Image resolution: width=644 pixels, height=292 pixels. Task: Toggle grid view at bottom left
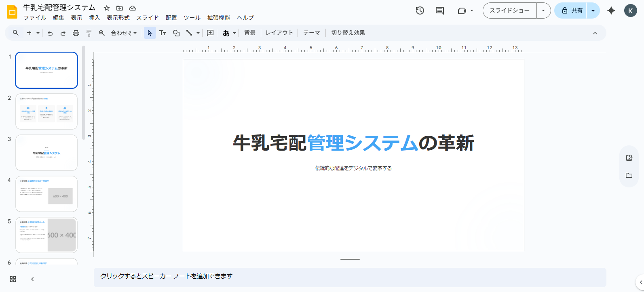(x=13, y=279)
